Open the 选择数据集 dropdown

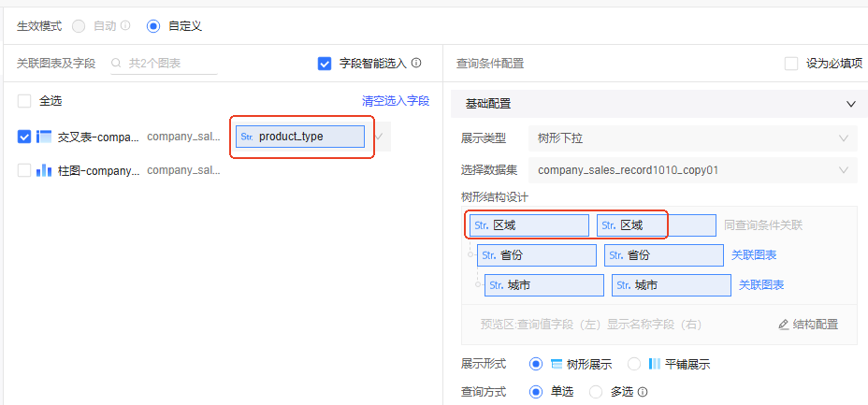[x=692, y=170]
